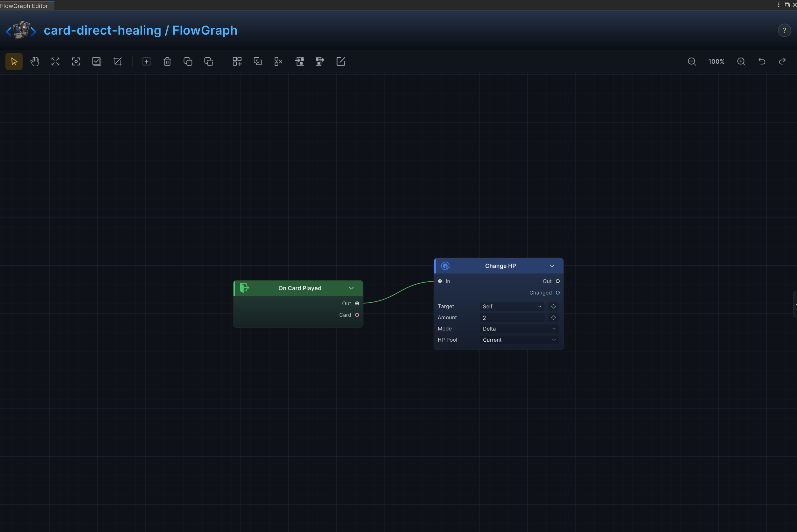Click the Target label in Change HP

coord(446,306)
